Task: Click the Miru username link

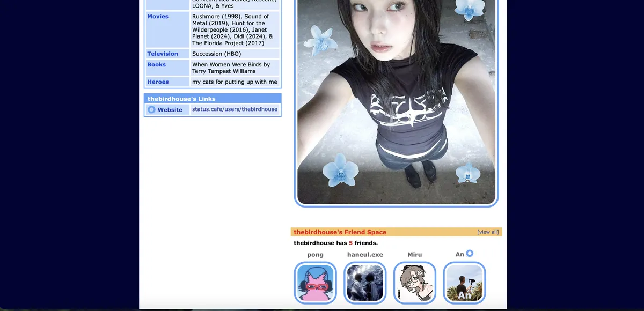Action: 415,255
